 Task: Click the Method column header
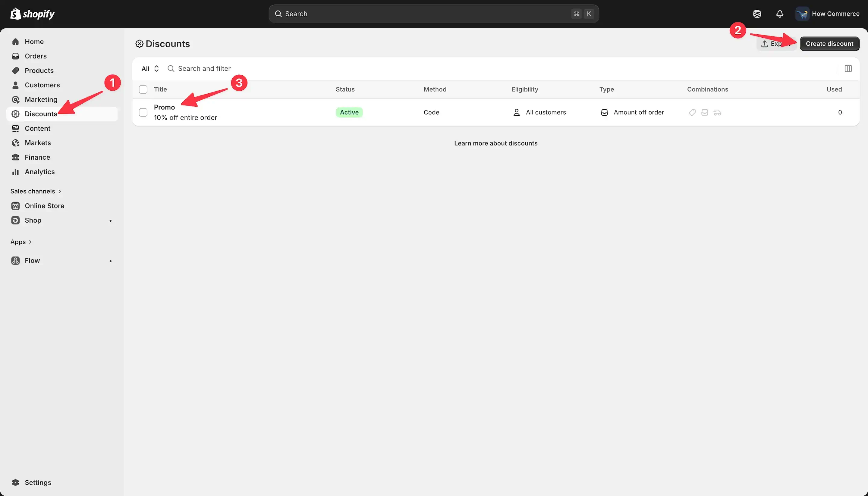pos(435,89)
